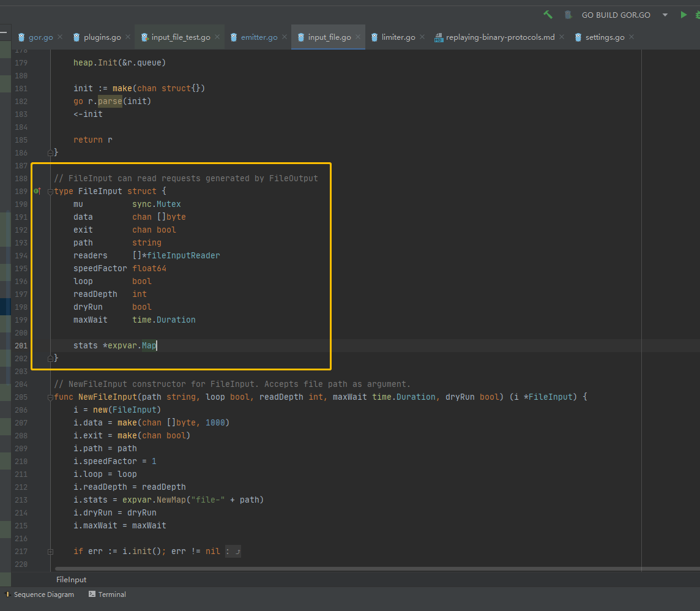Switch to the settings.go tab

[605, 37]
